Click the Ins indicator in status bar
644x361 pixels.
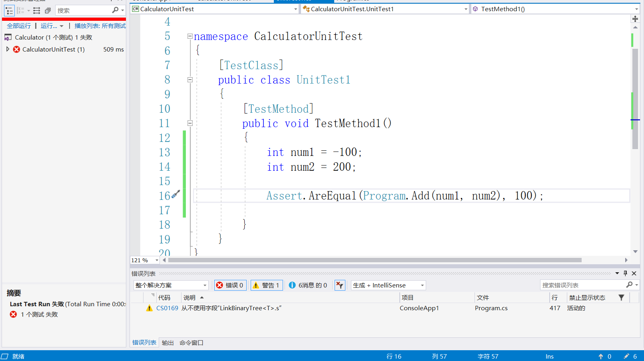point(550,357)
